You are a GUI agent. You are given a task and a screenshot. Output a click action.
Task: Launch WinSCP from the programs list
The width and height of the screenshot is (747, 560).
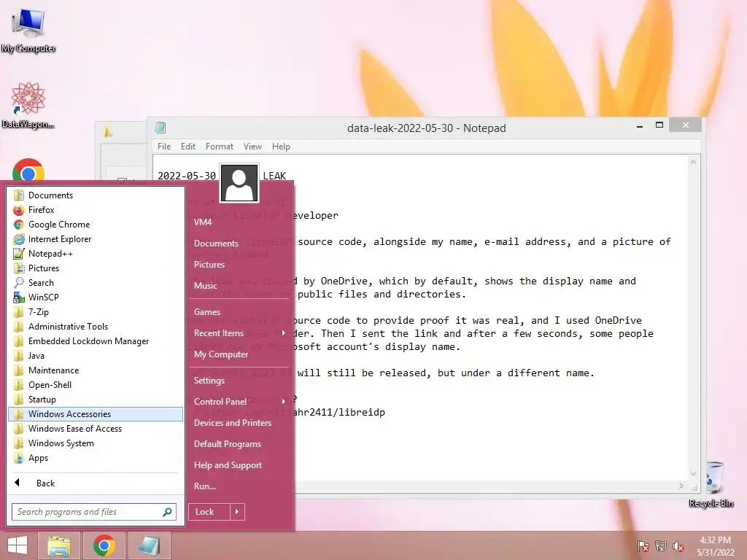tap(96, 297)
